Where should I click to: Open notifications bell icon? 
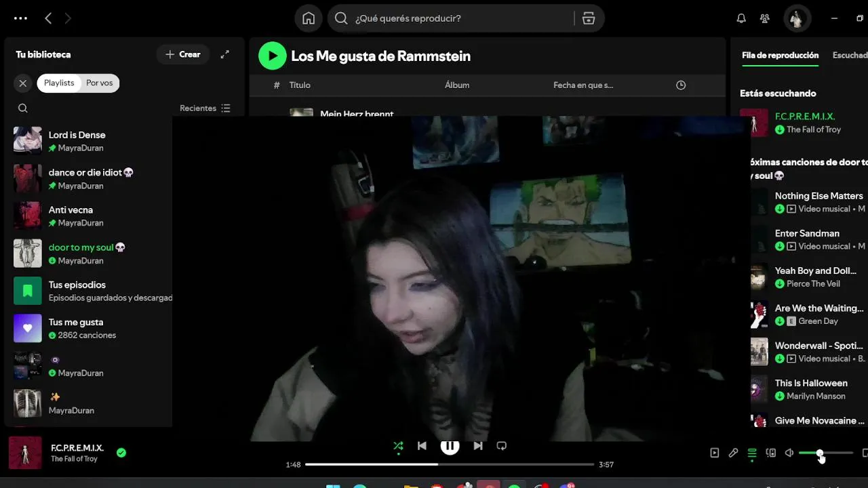click(x=741, y=19)
